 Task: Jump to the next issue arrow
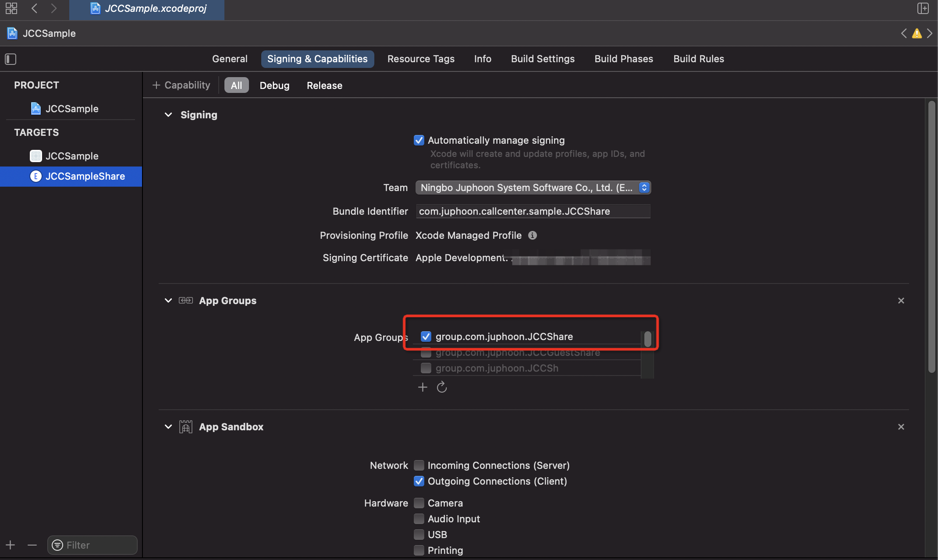point(929,33)
